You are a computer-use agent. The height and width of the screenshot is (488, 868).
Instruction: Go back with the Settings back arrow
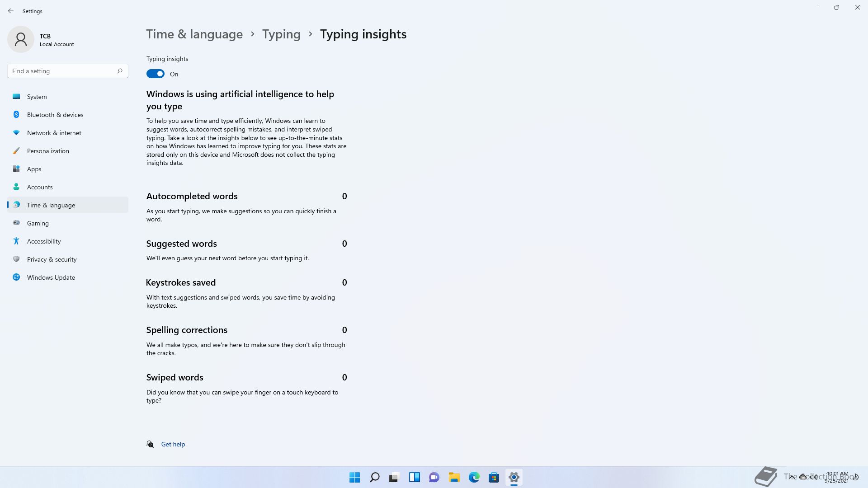(11, 11)
